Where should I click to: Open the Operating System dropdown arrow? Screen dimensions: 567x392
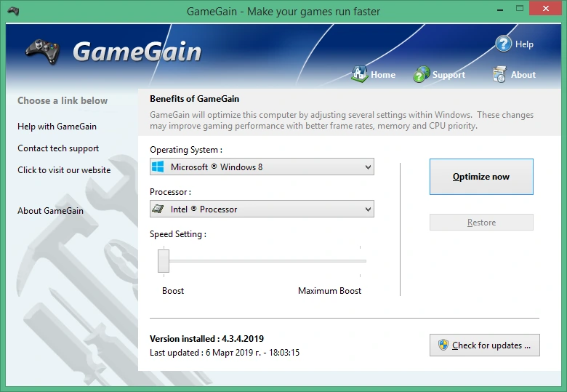point(368,167)
